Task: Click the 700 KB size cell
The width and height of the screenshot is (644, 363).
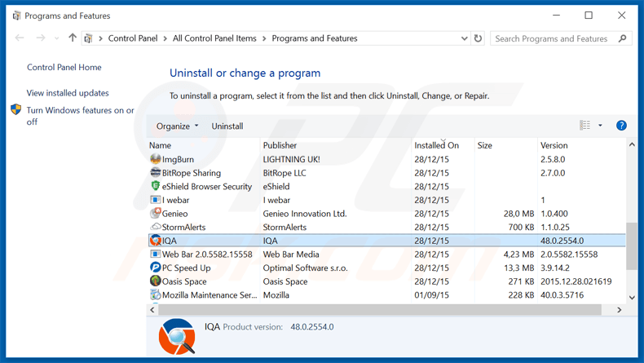Action: pos(521,227)
